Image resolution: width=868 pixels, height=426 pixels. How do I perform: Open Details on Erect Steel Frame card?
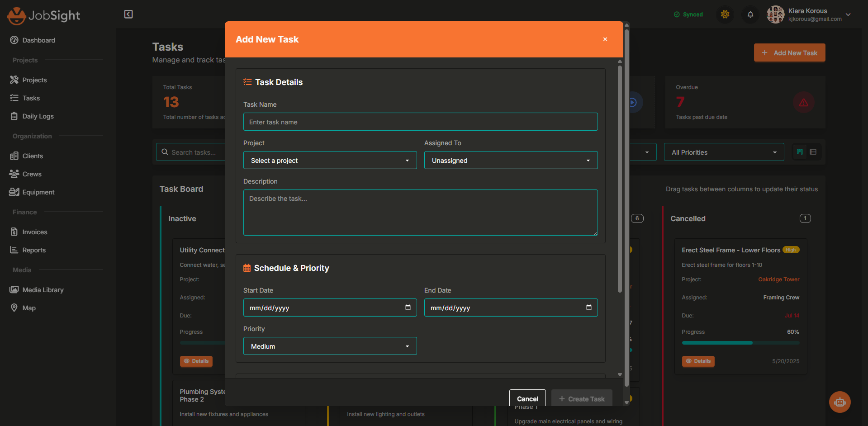(698, 361)
